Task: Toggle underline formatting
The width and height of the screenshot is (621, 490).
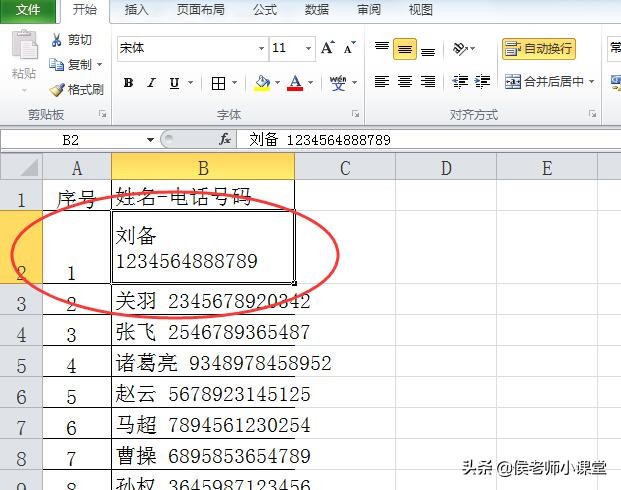Action: pos(174,83)
